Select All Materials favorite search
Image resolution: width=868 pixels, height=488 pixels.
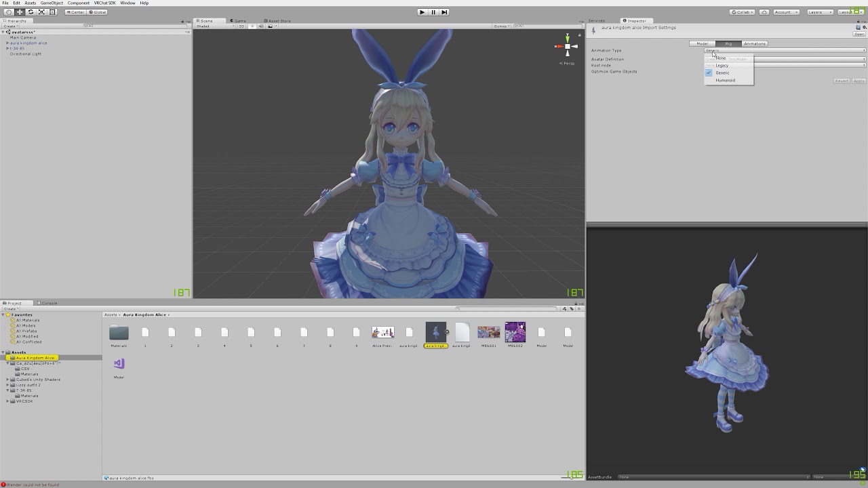(x=27, y=321)
